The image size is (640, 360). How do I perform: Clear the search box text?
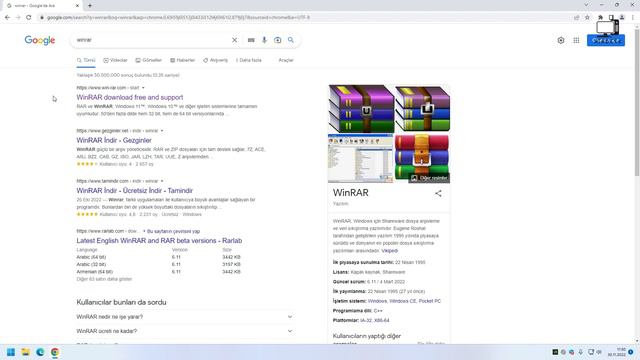point(234,40)
